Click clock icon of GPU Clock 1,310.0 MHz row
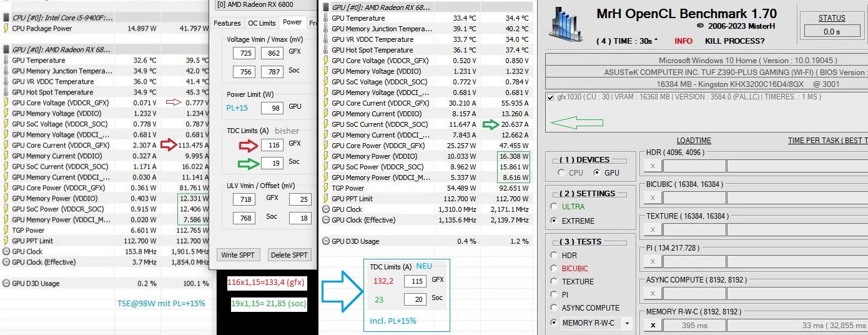868x335 pixels. coord(325,209)
